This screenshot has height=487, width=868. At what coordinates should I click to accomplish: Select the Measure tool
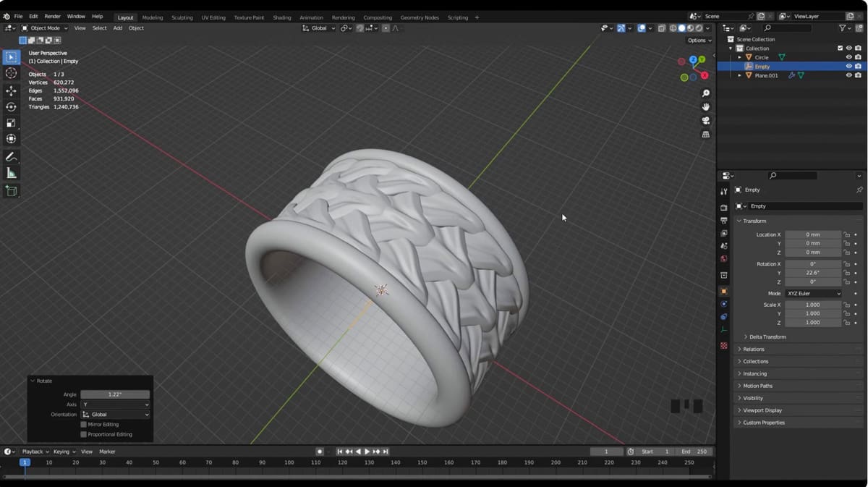pos(11,173)
